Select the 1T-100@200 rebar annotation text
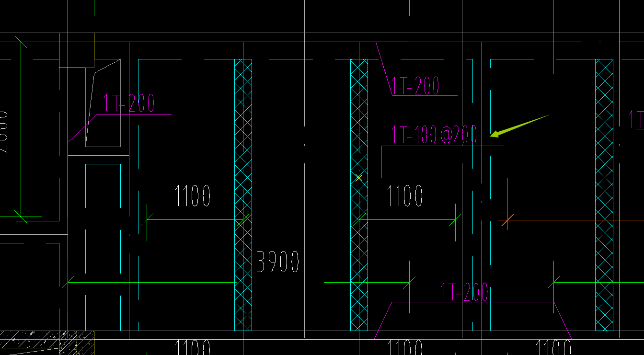The height and width of the screenshot is (355, 644). pyautogui.click(x=434, y=135)
